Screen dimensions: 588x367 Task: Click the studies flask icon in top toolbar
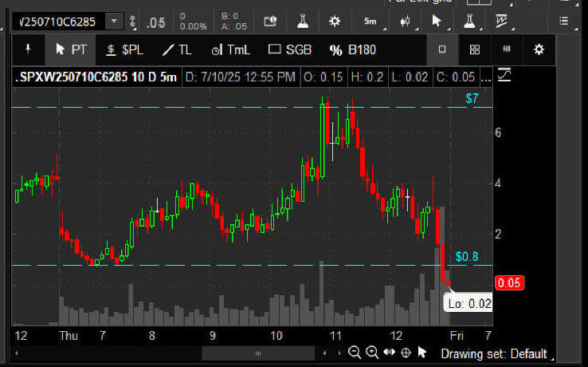pyautogui.click(x=304, y=21)
